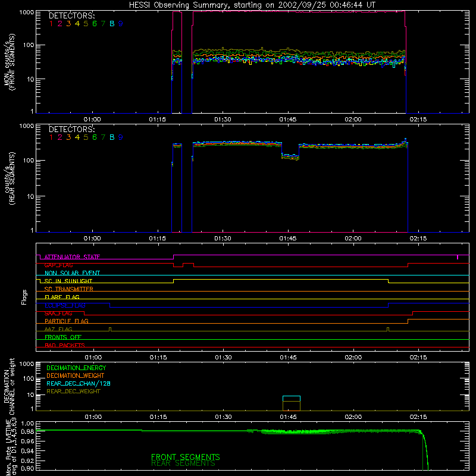
Task: Click the Mon. Rate LIVETIME axis title
Action: 11,447
